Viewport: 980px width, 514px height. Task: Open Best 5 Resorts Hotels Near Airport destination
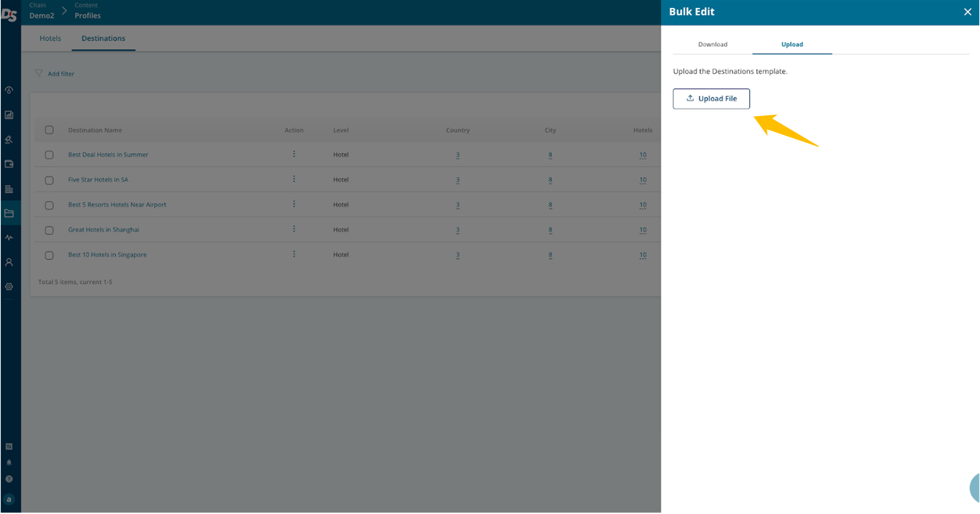pos(117,205)
